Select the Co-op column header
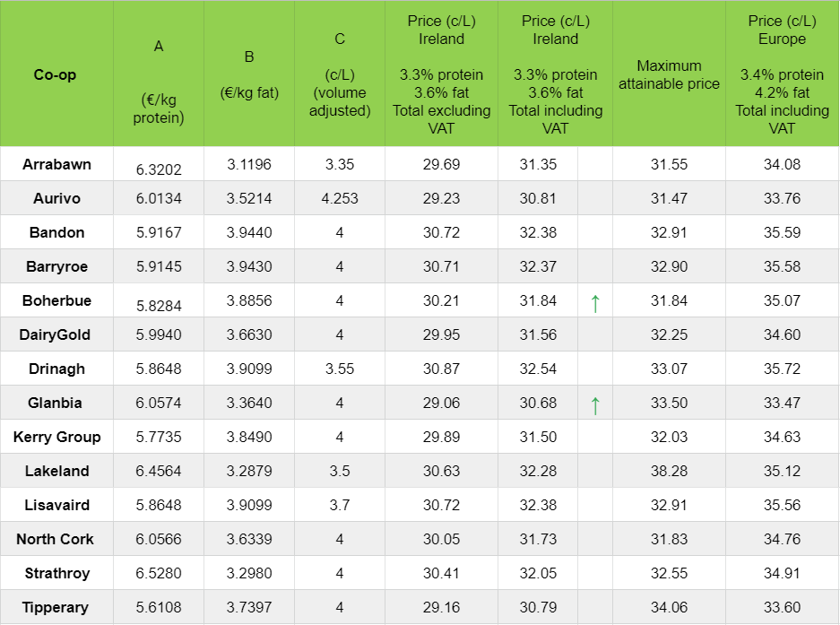Screen dimensions: 840x625 [x=55, y=74]
